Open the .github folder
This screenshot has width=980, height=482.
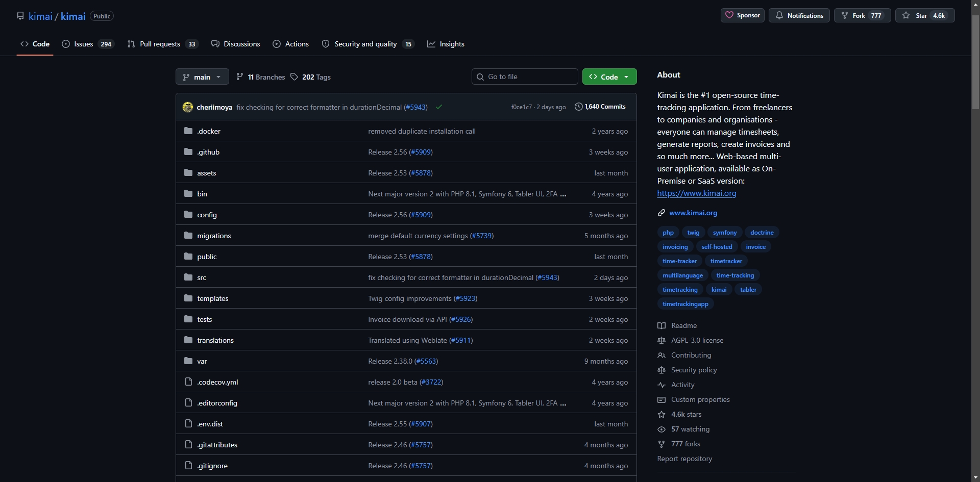tap(208, 152)
